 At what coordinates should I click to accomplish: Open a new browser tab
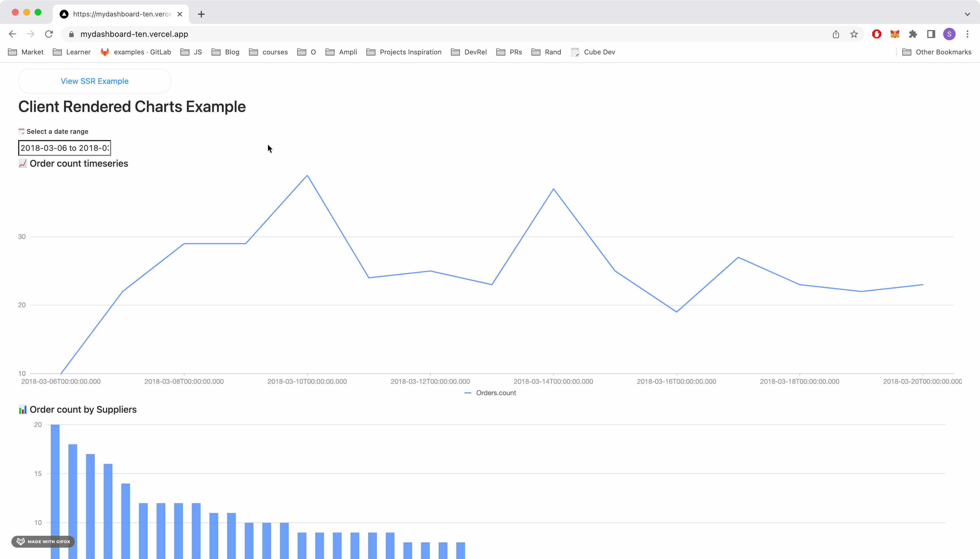[201, 14]
